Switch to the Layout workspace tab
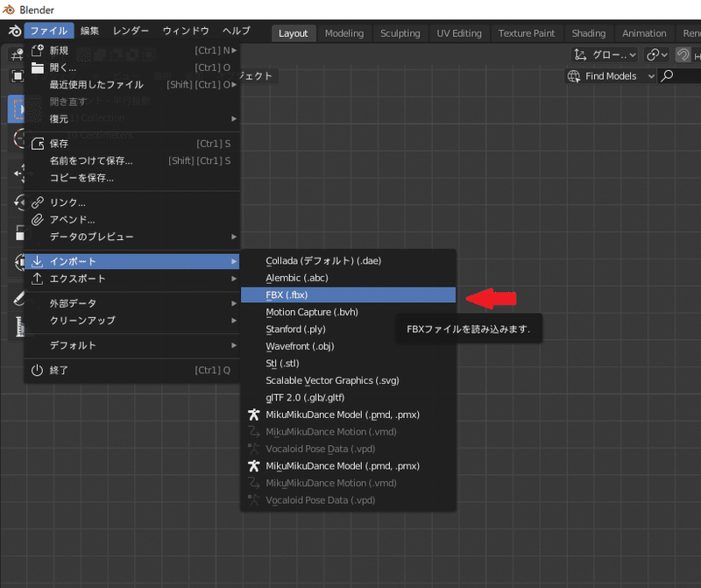The width and height of the screenshot is (701, 588). [294, 33]
